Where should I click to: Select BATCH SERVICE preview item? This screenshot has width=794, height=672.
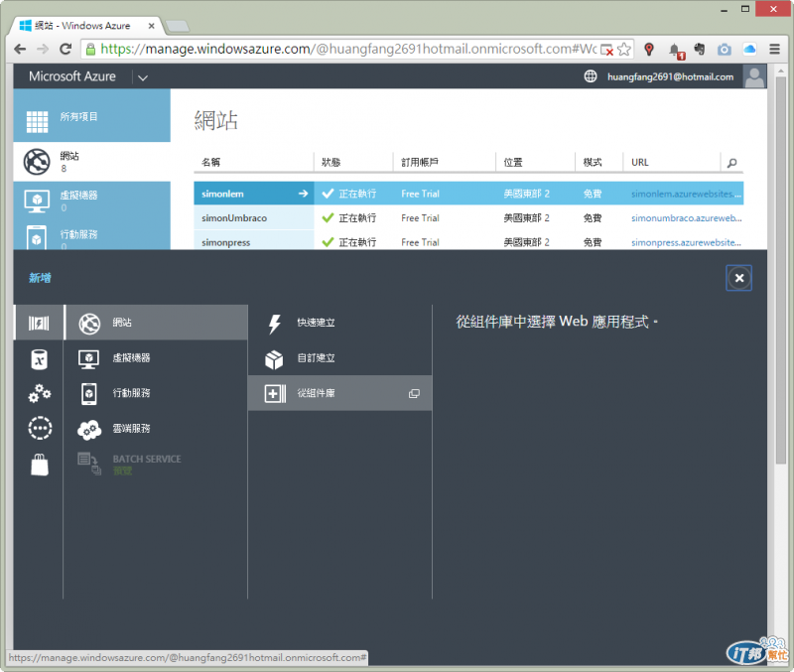point(157,463)
